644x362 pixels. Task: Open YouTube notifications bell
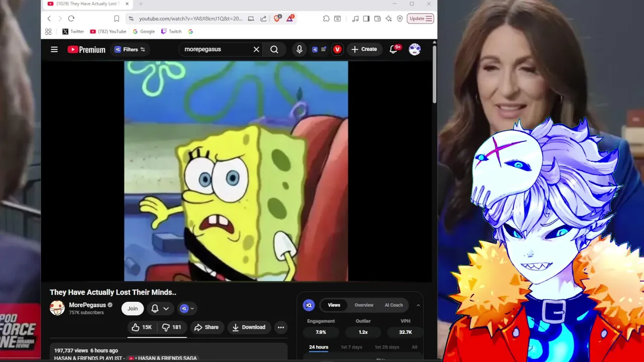point(394,49)
